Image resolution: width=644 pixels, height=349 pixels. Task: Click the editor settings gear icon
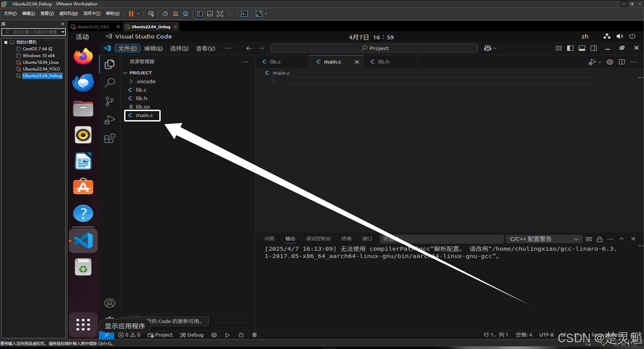610,62
